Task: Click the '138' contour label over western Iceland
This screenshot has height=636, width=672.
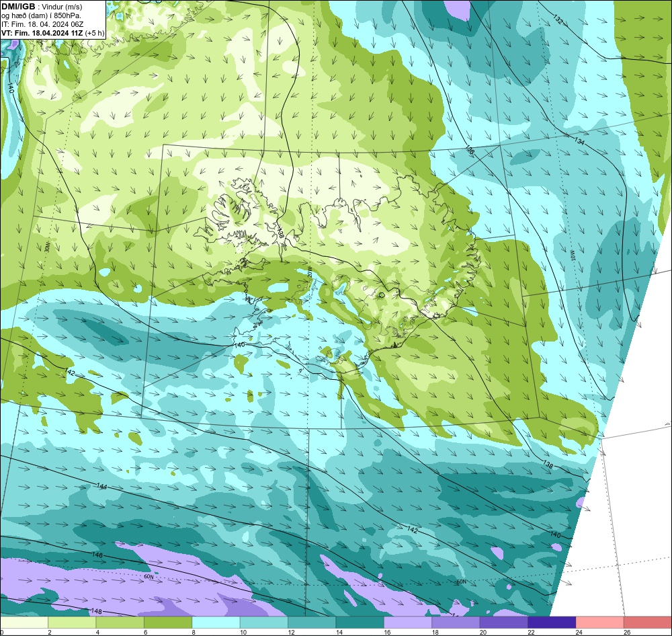Action: [280, 233]
